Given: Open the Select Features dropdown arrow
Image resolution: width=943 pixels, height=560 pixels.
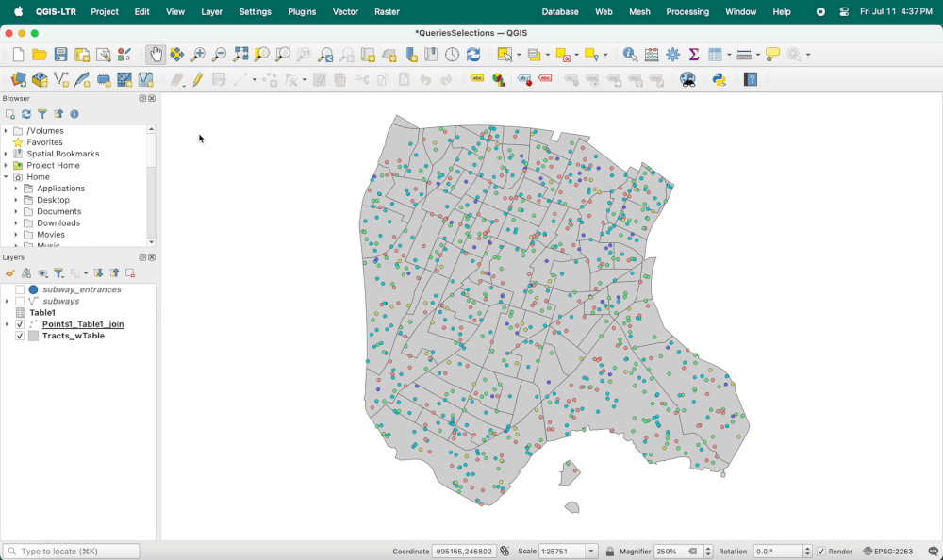Looking at the screenshot, I should coord(519,55).
